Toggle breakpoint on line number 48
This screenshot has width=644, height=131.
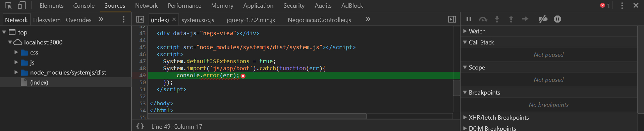143,68
